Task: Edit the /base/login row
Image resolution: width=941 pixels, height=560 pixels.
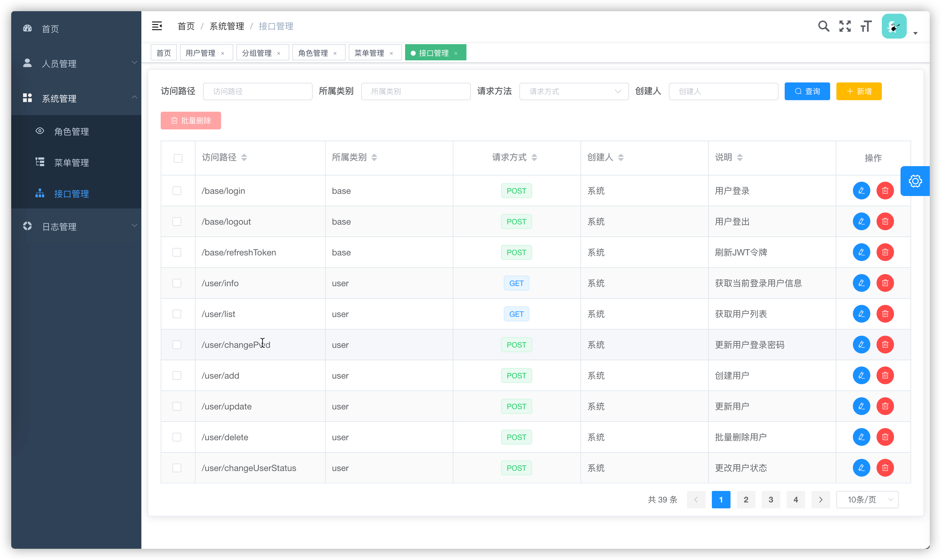Action: coord(861,191)
